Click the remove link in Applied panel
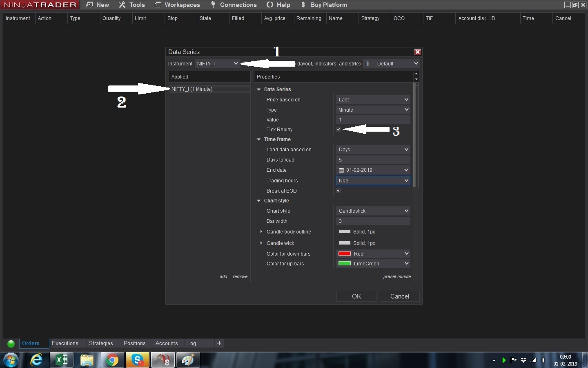The width and height of the screenshot is (588, 368). coord(240,277)
